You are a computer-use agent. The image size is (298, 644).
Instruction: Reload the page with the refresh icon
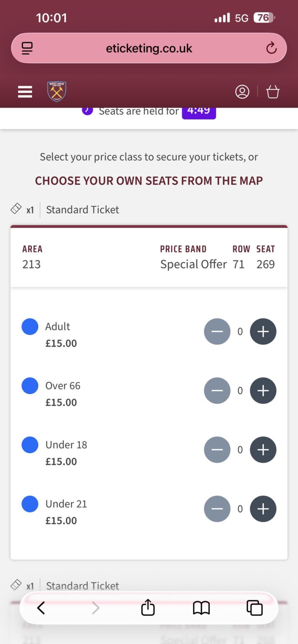tap(271, 48)
